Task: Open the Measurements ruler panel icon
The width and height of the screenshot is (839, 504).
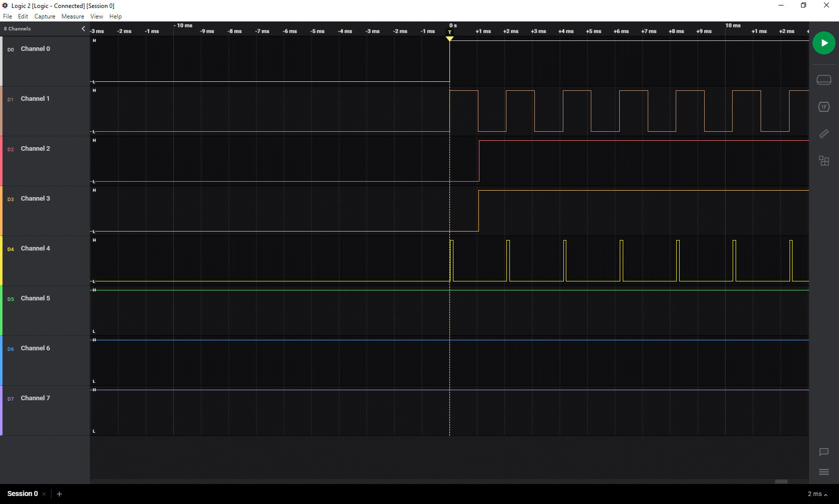Action: click(x=824, y=134)
